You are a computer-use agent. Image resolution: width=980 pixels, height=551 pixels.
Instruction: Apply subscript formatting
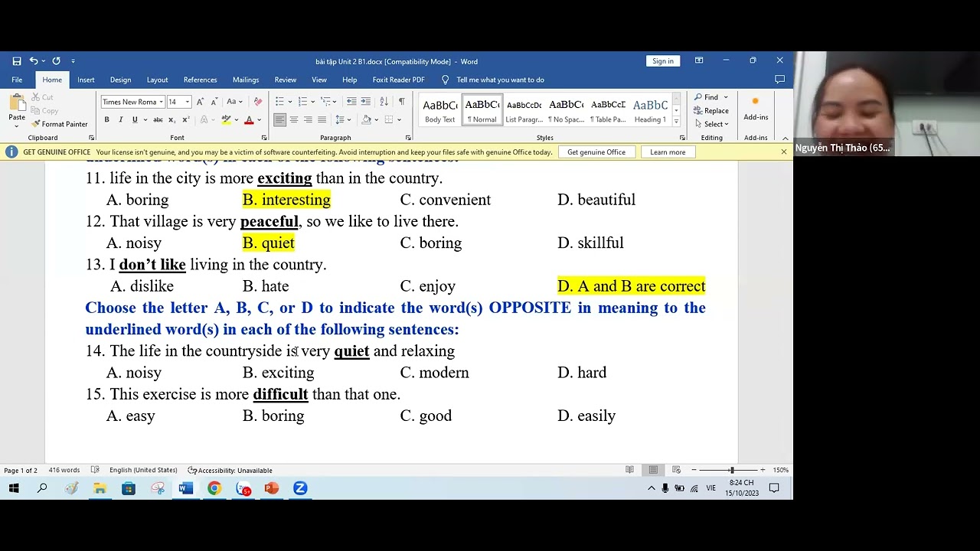click(171, 119)
